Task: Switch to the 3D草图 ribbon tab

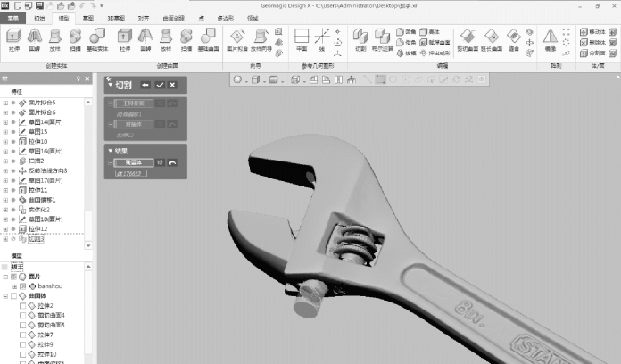Action: pos(116,18)
